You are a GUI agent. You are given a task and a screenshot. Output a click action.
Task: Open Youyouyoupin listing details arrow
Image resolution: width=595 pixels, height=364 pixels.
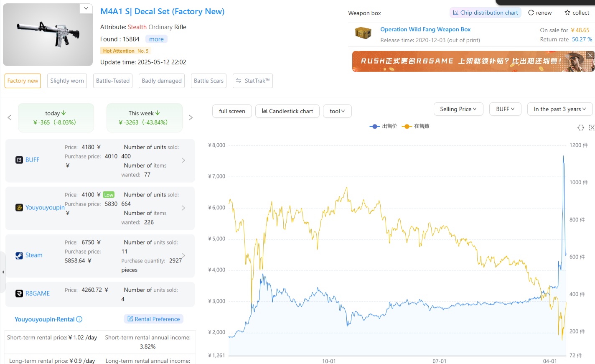(183, 208)
